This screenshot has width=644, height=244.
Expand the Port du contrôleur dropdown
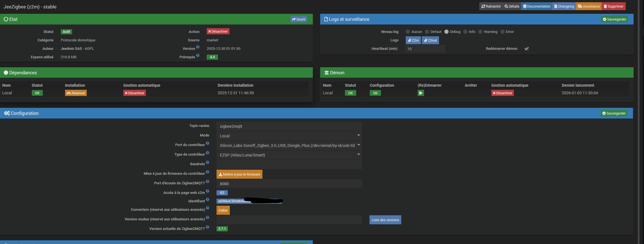tap(289, 145)
